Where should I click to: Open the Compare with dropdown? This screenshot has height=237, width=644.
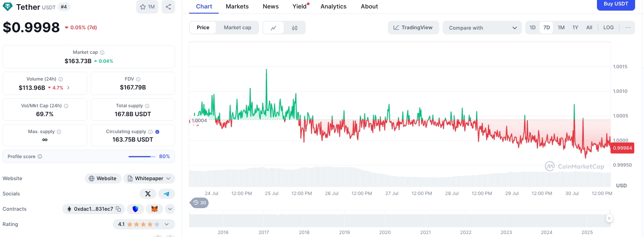482,28
